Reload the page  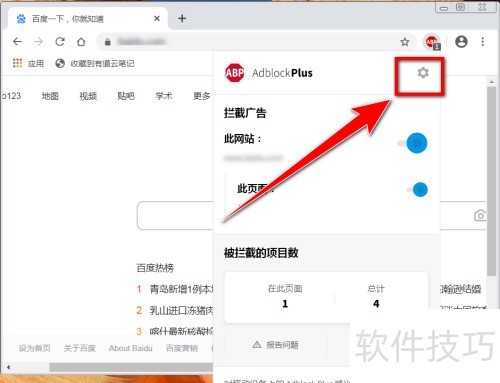(x=60, y=42)
